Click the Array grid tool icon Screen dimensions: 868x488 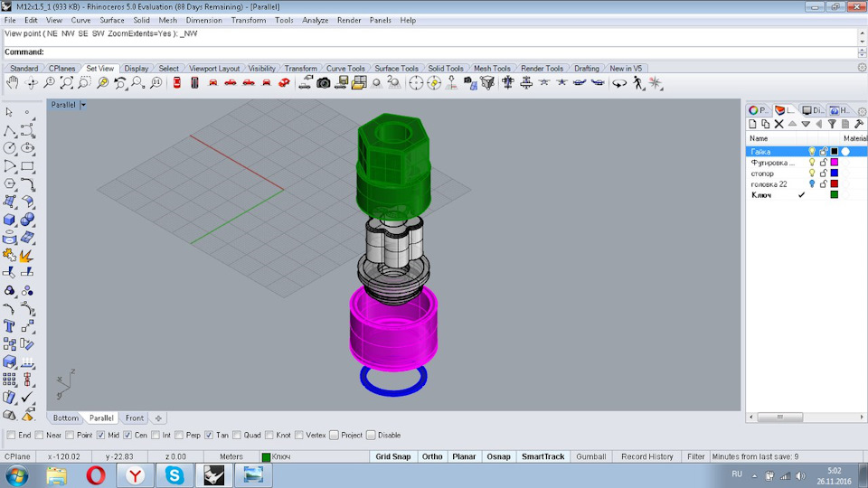click(9, 380)
